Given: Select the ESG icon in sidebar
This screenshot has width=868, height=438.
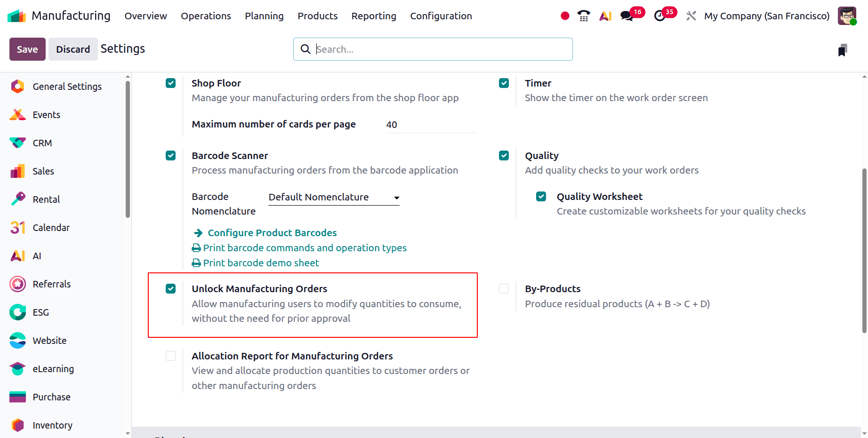Looking at the screenshot, I should pyautogui.click(x=17, y=312).
